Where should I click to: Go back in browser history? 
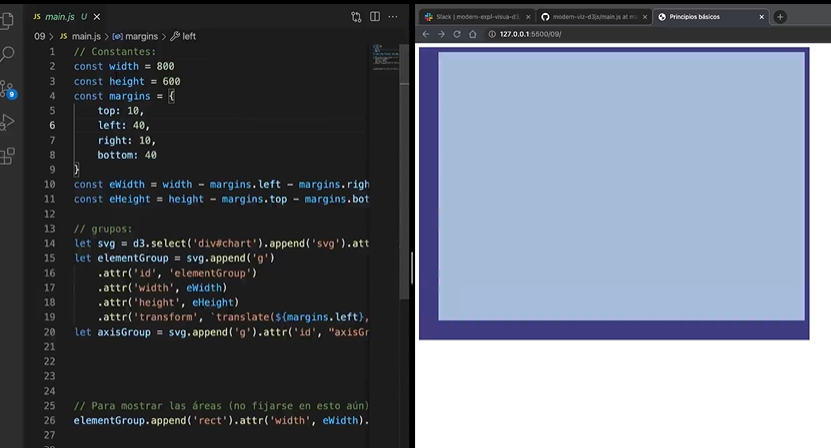pos(426,34)
